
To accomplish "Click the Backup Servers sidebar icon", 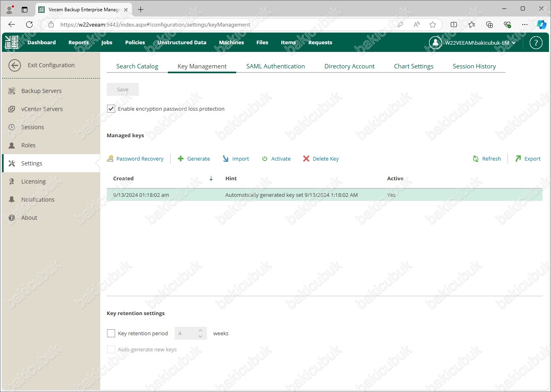I will [12, 91].
